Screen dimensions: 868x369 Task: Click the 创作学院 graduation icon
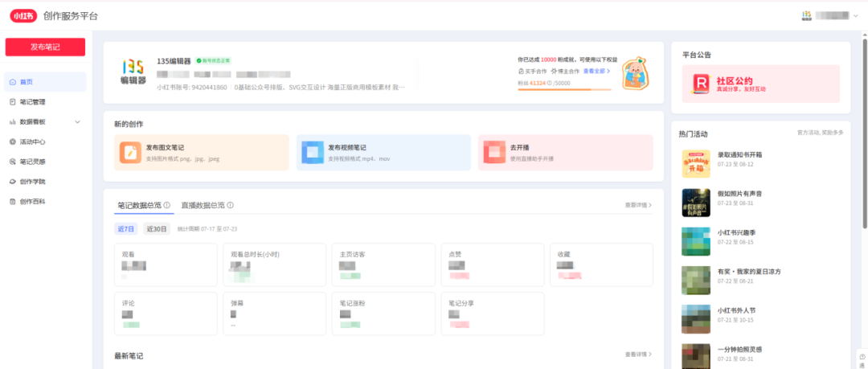[13, 182]
